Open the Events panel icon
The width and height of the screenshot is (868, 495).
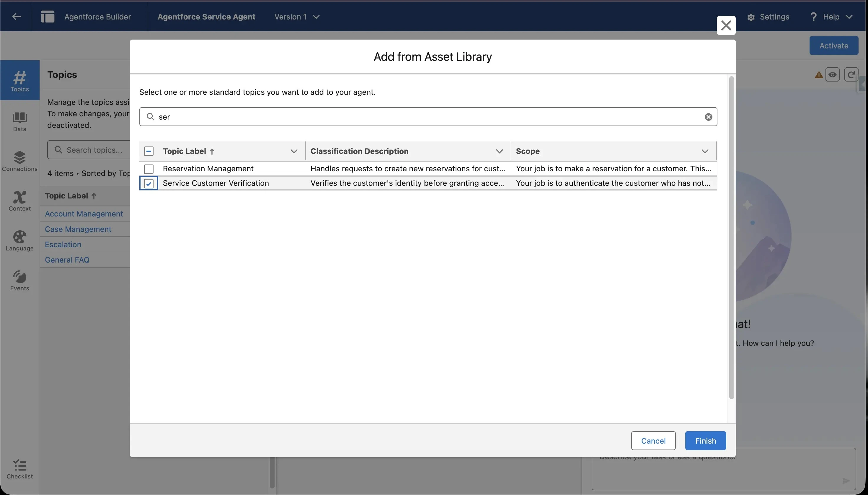point(19,280)
